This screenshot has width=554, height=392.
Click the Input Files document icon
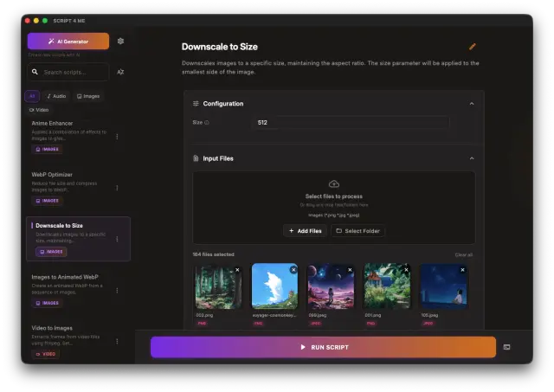196,158
